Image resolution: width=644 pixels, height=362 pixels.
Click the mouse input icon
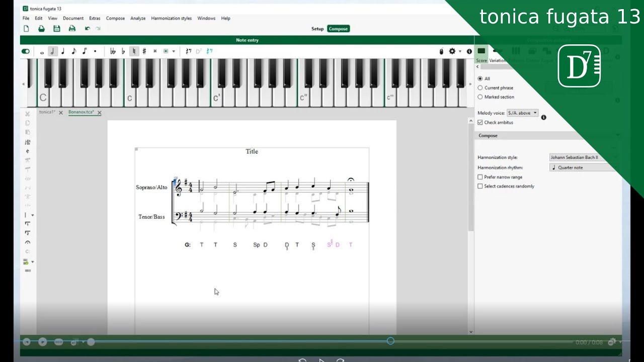tap(441, 51)
